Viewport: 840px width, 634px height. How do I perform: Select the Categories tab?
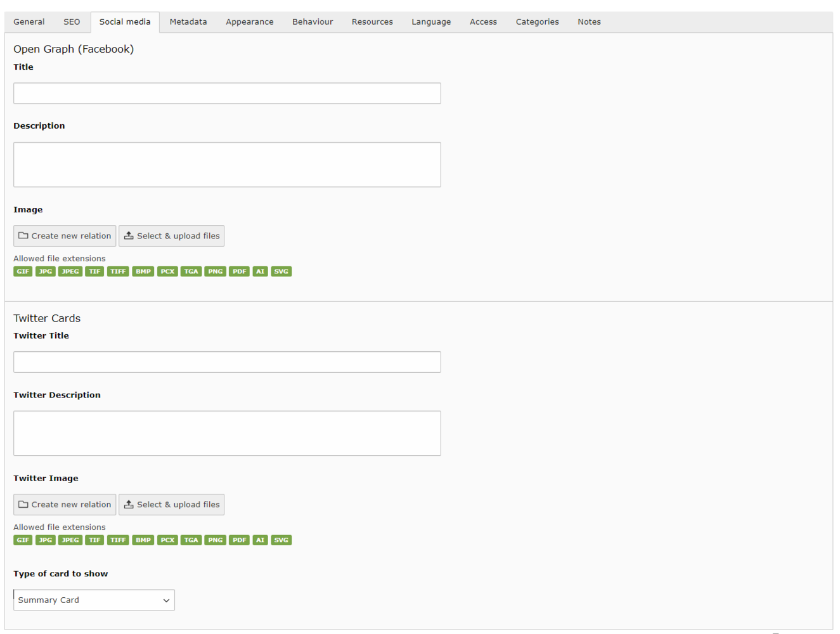click(537, 22)
